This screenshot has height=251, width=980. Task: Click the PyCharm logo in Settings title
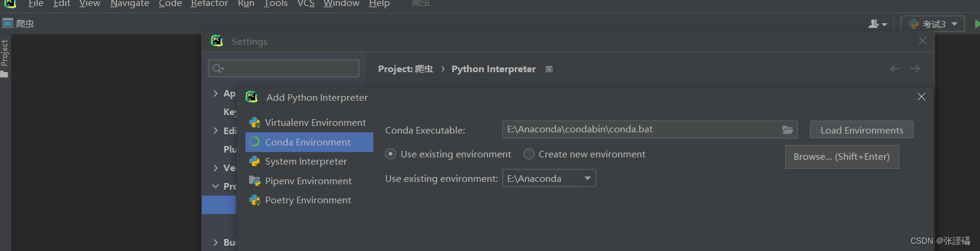pyautogui.click(x=217, y=41)
